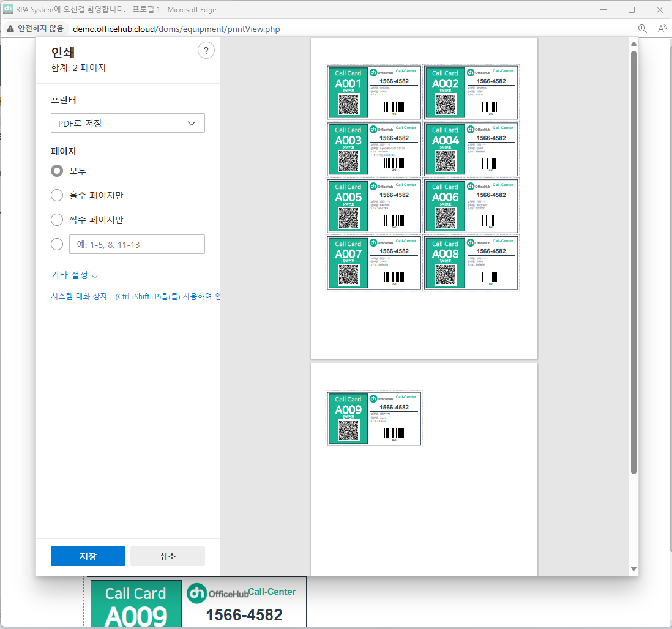
Task: Click the 취소 cancel button
Action: click(168, 556)
